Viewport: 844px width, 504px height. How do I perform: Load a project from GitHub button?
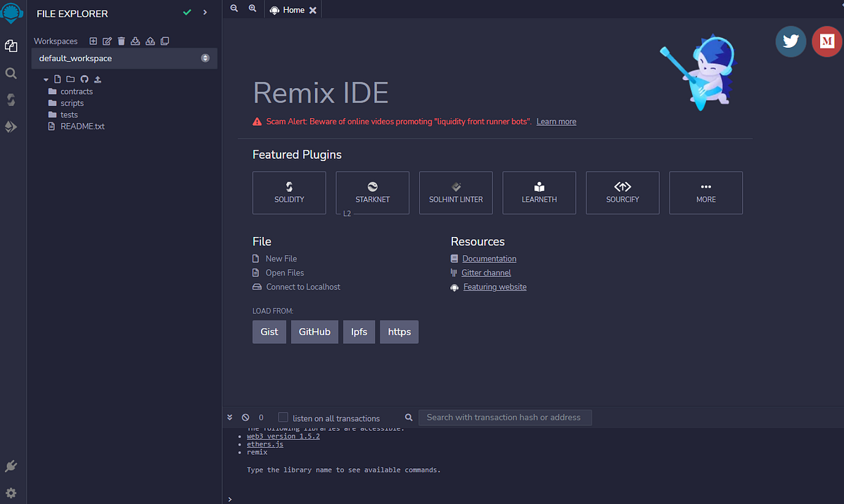click(x=314, y=332)
